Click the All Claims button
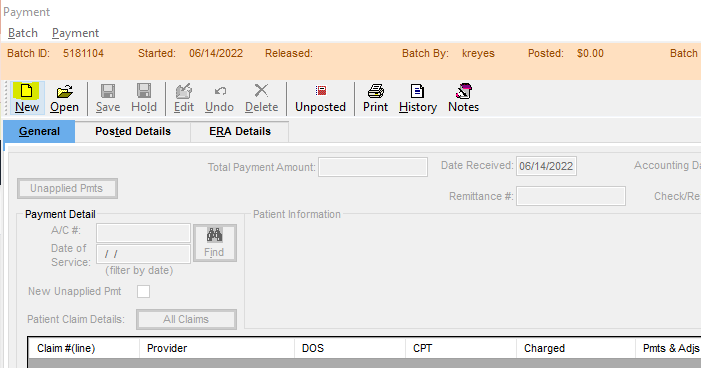The height and width of the screenshot is (368, 701). pyautogui.click(x=186, y=319)
